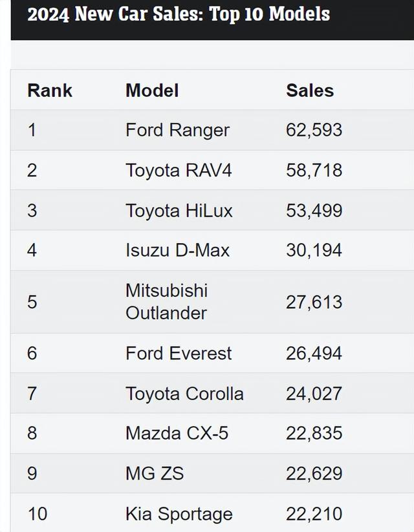414x532 pixels.
Task: Select the 62,593 sales figure
Action: coord(314,130)
